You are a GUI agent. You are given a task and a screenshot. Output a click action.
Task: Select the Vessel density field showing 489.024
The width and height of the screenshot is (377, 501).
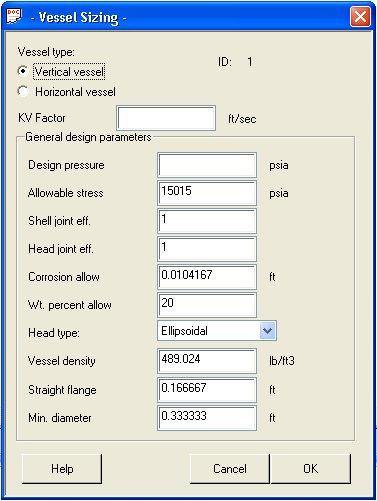coord(207,361)
